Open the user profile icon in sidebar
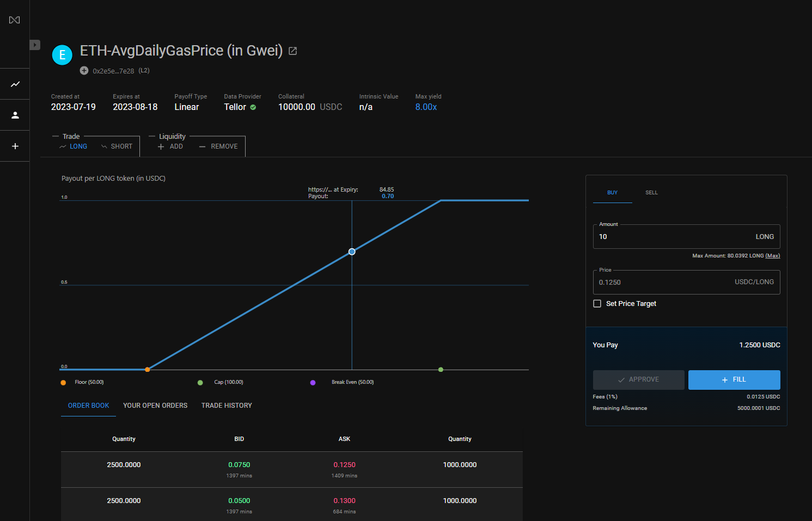Viewport: 812px width, 521px height. [x=15, y=115]
